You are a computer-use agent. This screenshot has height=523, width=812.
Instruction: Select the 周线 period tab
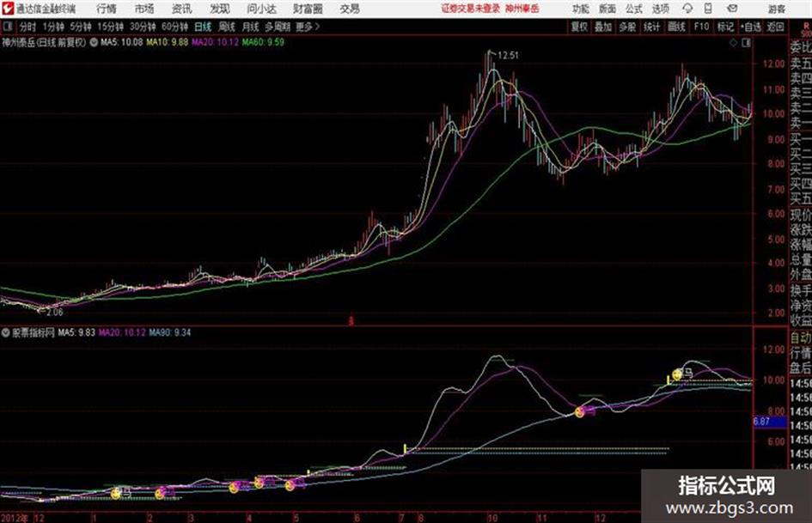(227, 27)
